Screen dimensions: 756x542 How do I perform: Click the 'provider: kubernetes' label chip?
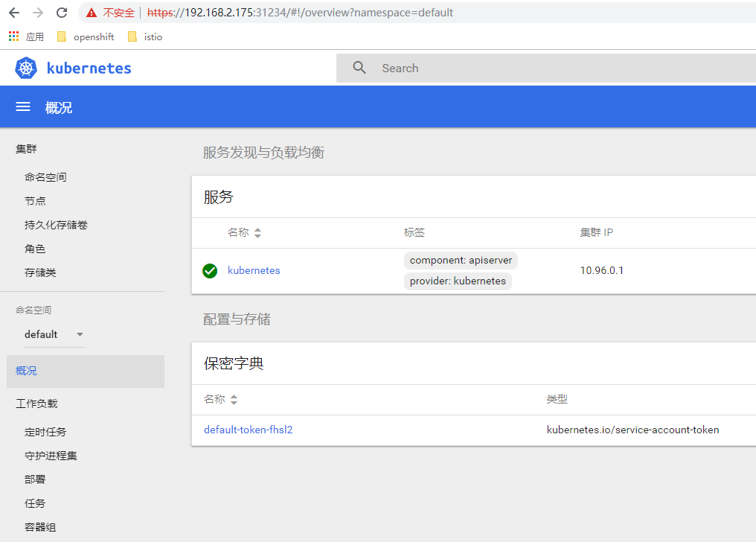[458, 281]
